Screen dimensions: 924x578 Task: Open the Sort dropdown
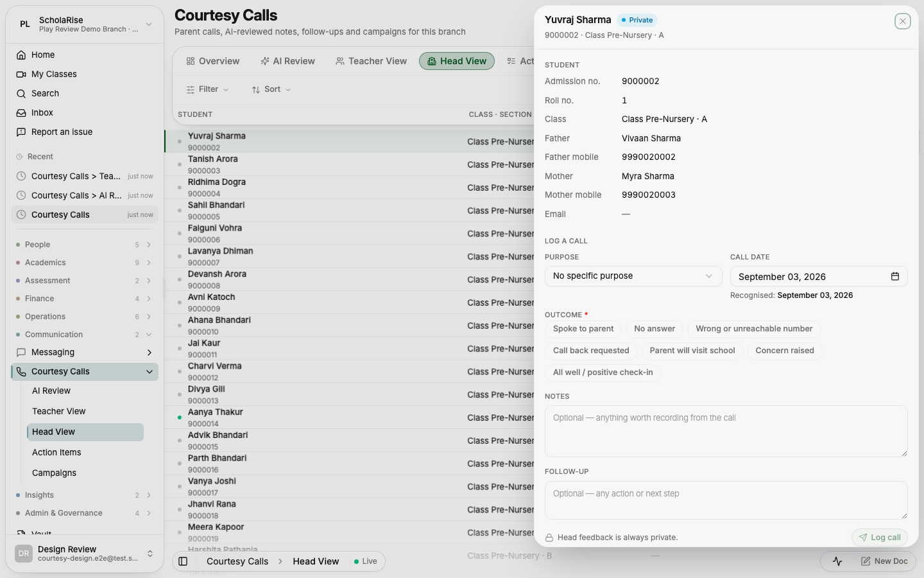[271, 89]
